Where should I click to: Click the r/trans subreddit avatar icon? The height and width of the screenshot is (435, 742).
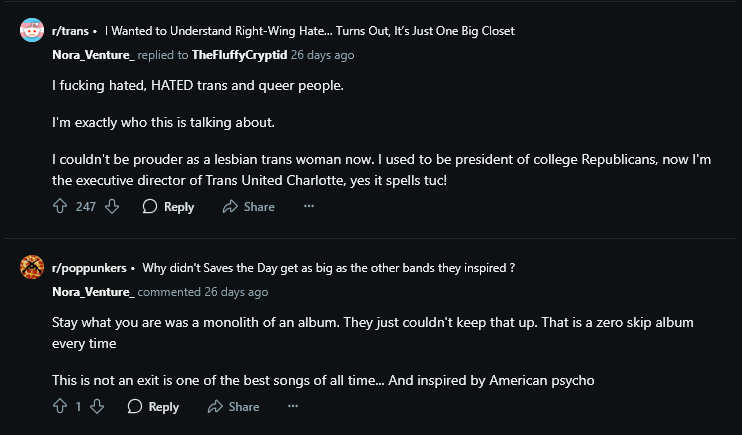(32, 31)
